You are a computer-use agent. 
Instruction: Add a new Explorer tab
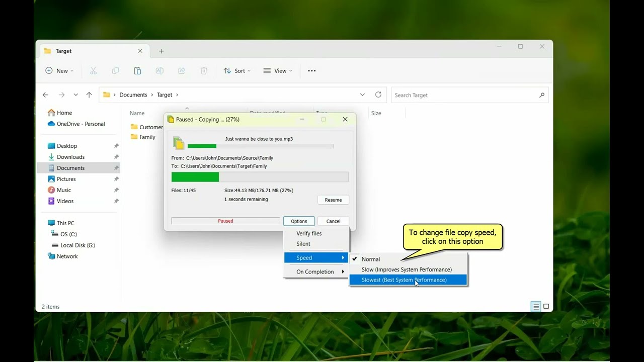(x=162, y=51)
